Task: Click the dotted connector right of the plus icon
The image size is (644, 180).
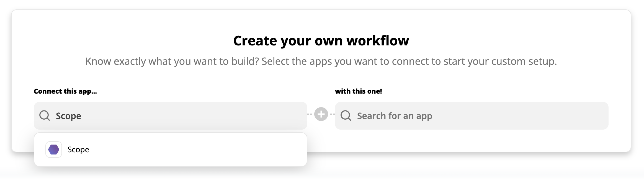Action: click(x=332, y=114)
